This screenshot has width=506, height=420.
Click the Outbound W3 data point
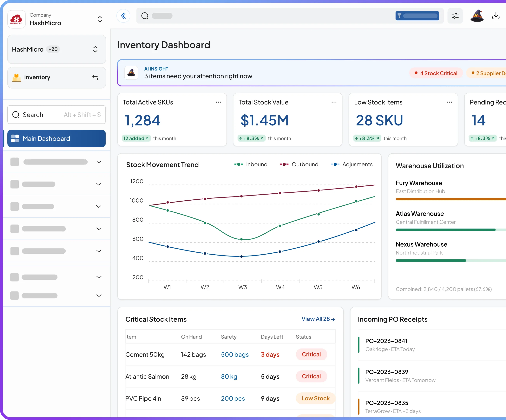click(241, 196)
